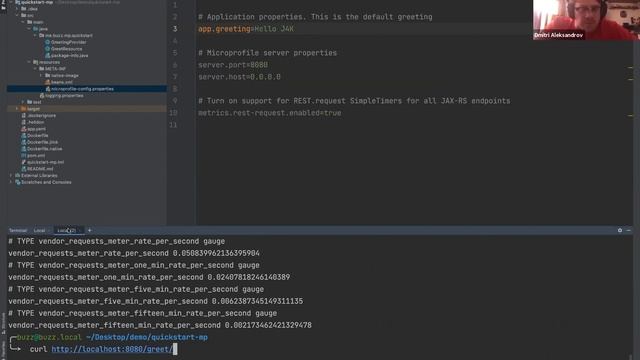640x360 pixels.
Task: Expand the native-image folder arrow
Action: tap(41, 76)
